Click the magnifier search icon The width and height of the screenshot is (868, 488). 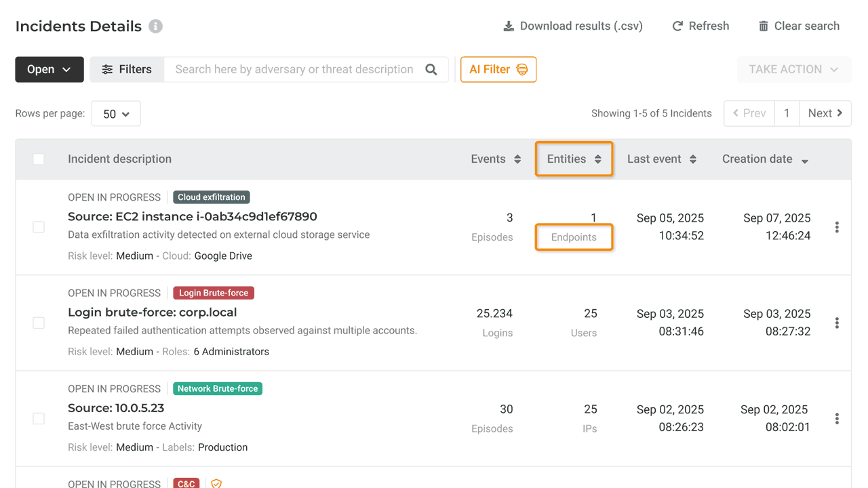click(x=431, y=69)
